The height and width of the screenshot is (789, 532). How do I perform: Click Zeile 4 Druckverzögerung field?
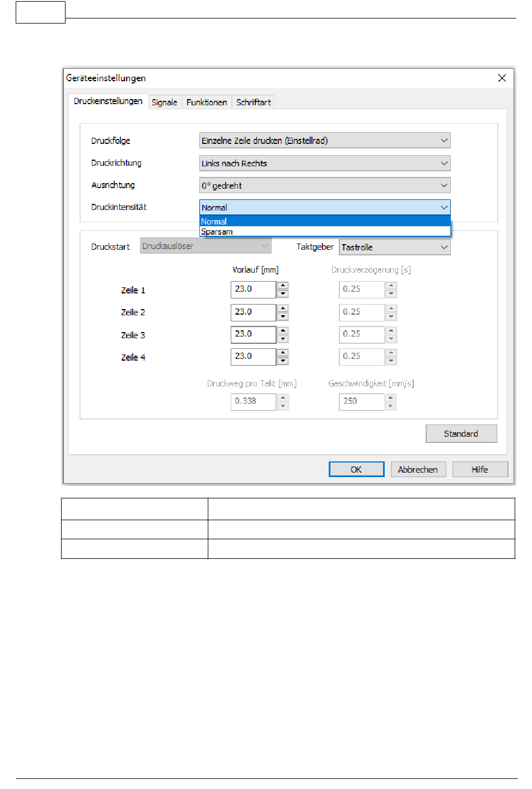361,357
